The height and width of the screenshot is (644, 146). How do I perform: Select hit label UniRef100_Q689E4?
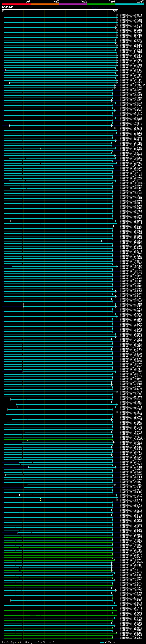click(x=131, y=477)
